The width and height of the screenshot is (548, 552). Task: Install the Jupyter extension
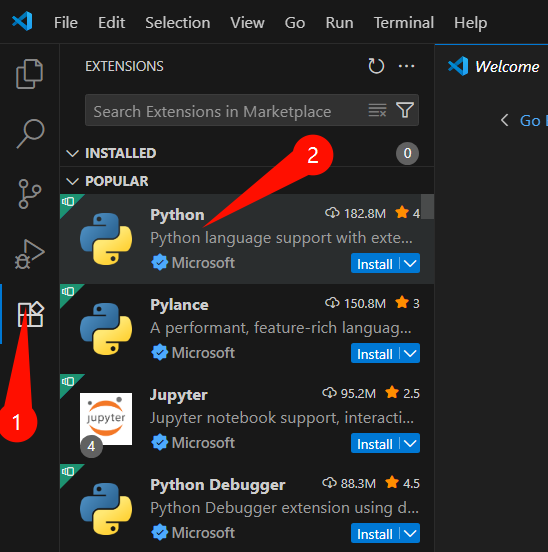coord(375,444)
